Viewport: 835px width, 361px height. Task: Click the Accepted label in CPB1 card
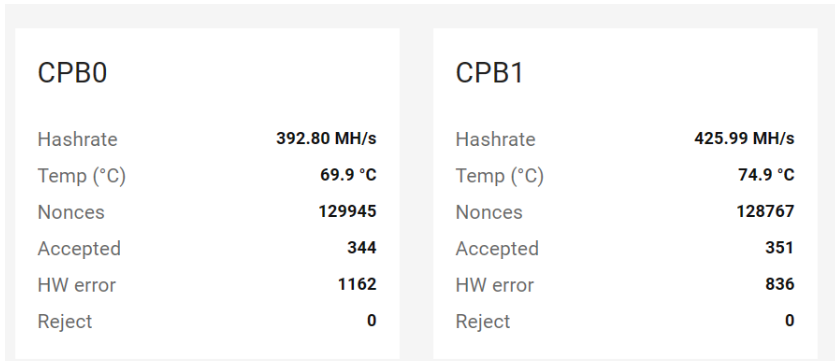tap(497, 249)
